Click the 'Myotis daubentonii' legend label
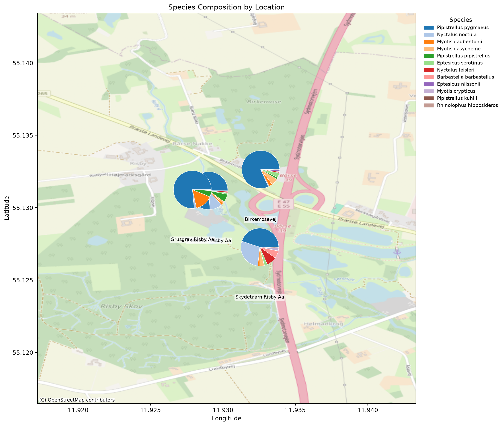 point(459,42)
